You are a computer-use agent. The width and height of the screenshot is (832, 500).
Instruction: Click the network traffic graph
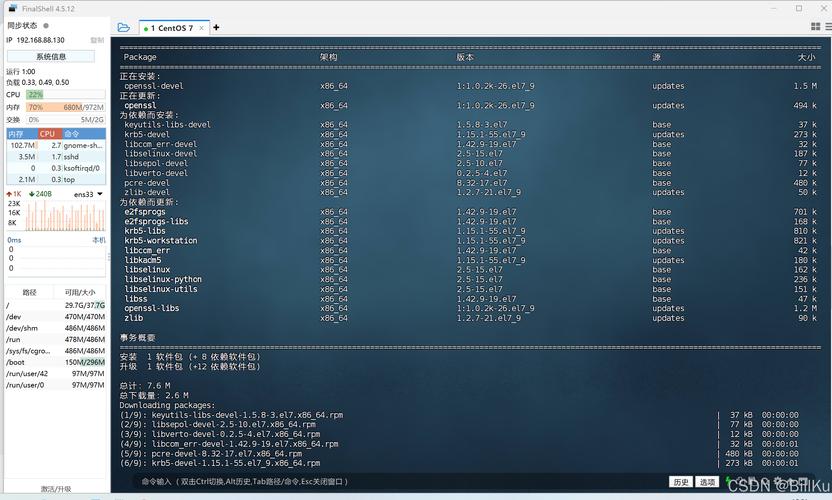coord(64,215)
